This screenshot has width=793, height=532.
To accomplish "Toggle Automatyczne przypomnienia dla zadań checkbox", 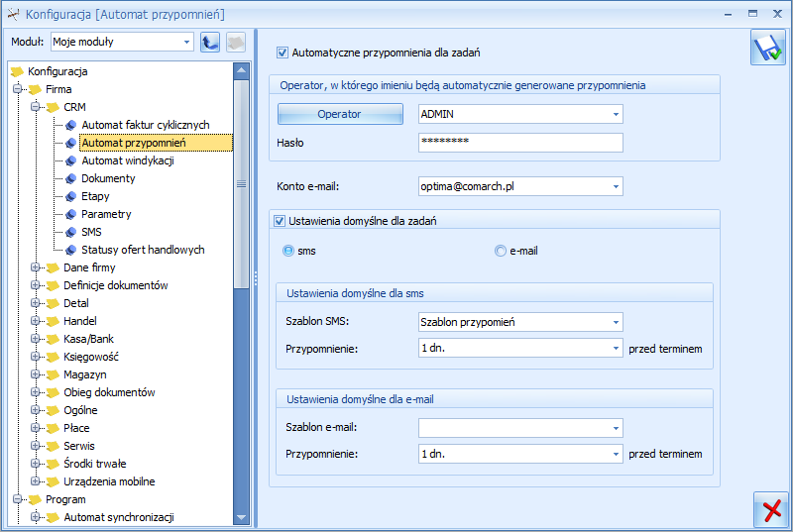I will pyautogui.click(x=283, y=53).
